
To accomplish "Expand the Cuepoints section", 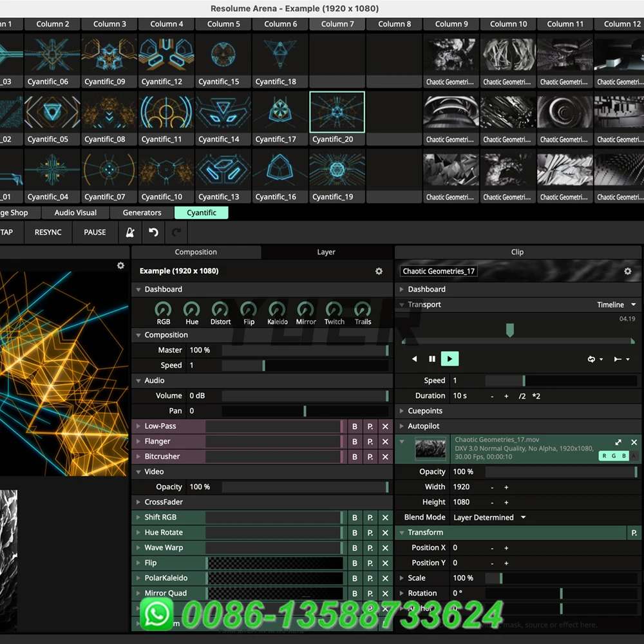I will click(425, 411).
